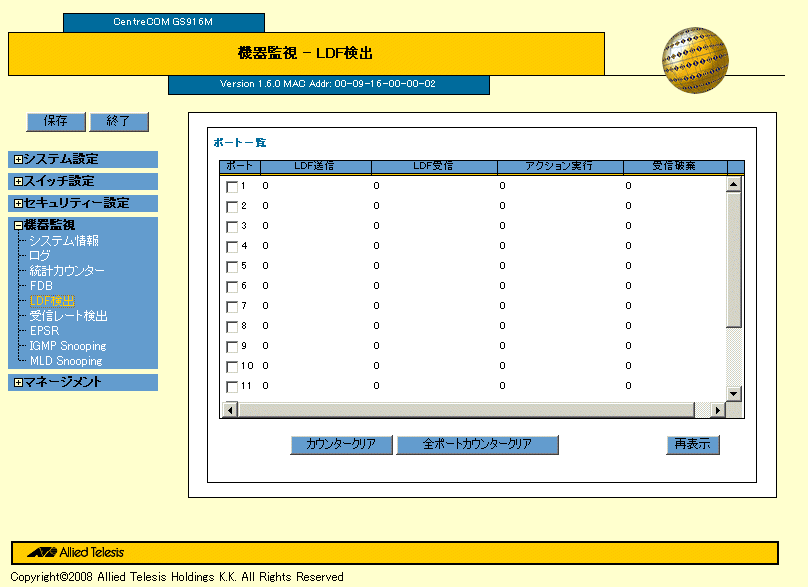Click the horizontal scroll right arrow
The height and width of the screenshot is (587, 808).
pyautogui.click(x=715, y=410)
